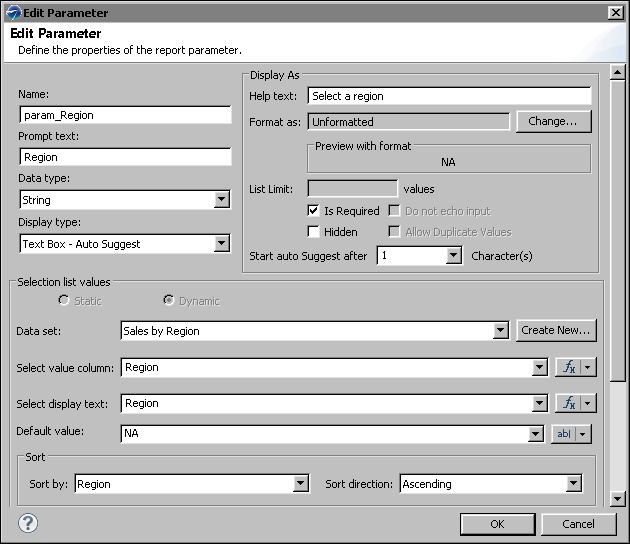Open expression builder for Select display text
The width and height of the screenshot is (630, 544).
click(x=569, y=403)
